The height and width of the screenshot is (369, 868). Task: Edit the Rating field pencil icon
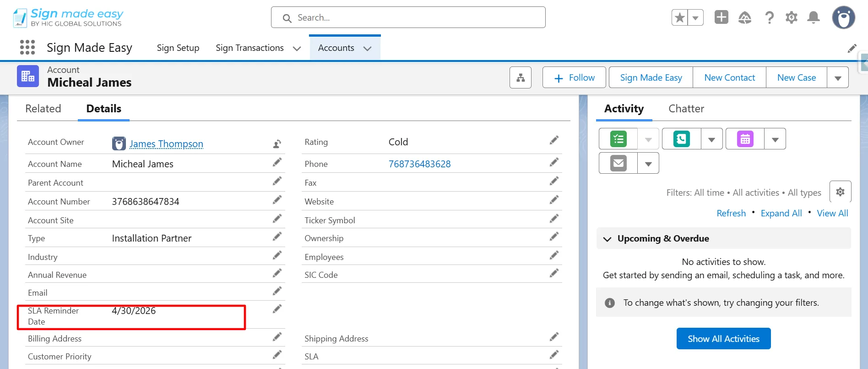[x=554, y=140]
